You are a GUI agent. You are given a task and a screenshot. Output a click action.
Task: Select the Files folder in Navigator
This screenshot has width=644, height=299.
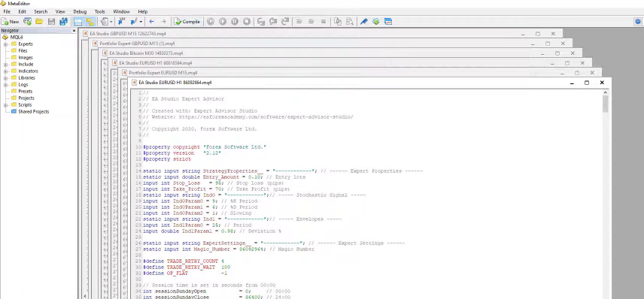coord(23,51)
